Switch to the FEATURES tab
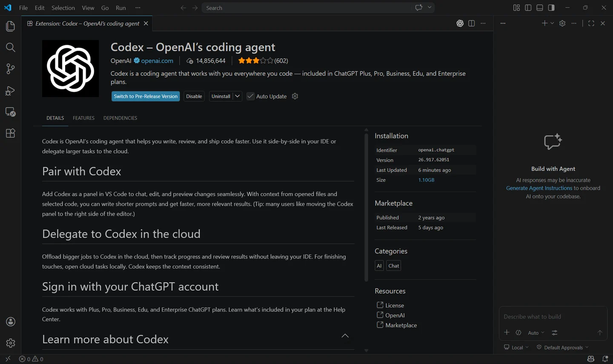The width and height of the screenshot is (613, 364). pyautogui.click(x=83, y=118)
